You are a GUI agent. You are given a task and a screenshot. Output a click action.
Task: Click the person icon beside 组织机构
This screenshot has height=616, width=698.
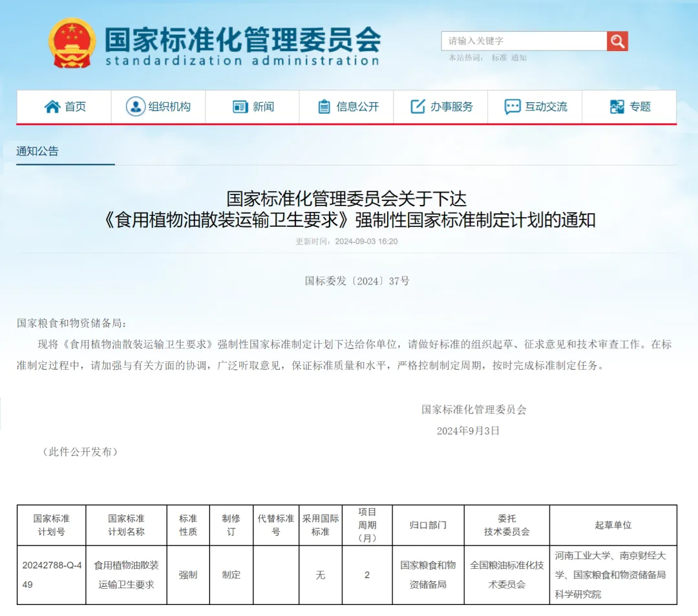pos(136,107)
